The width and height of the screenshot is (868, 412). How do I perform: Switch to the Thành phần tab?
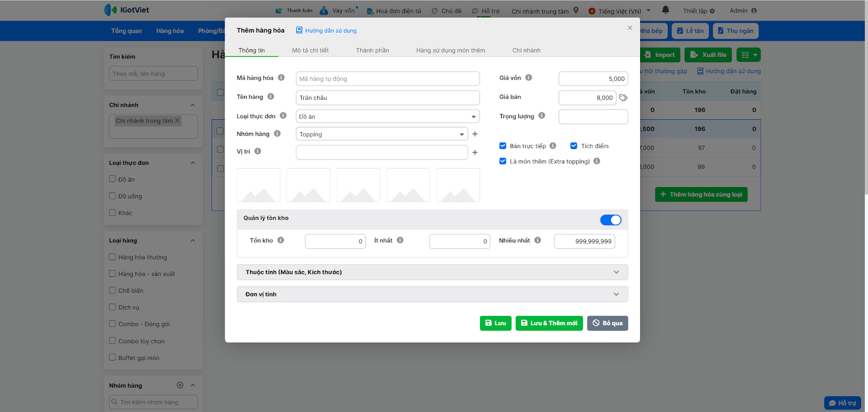point(372,50)
